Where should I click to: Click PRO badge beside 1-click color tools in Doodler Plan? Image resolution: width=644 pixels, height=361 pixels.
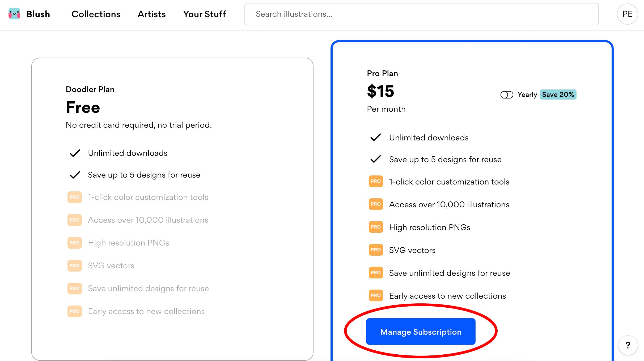tap(74, 197)
